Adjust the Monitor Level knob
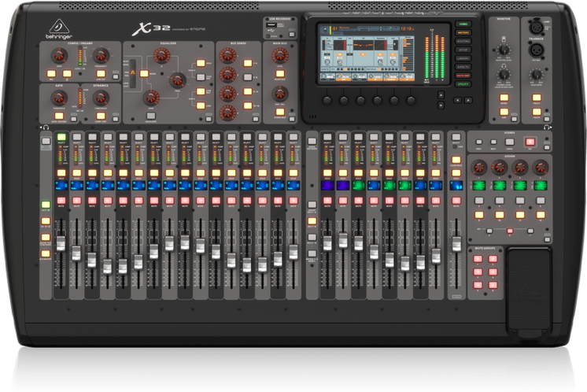 click(x=504, y=50)
